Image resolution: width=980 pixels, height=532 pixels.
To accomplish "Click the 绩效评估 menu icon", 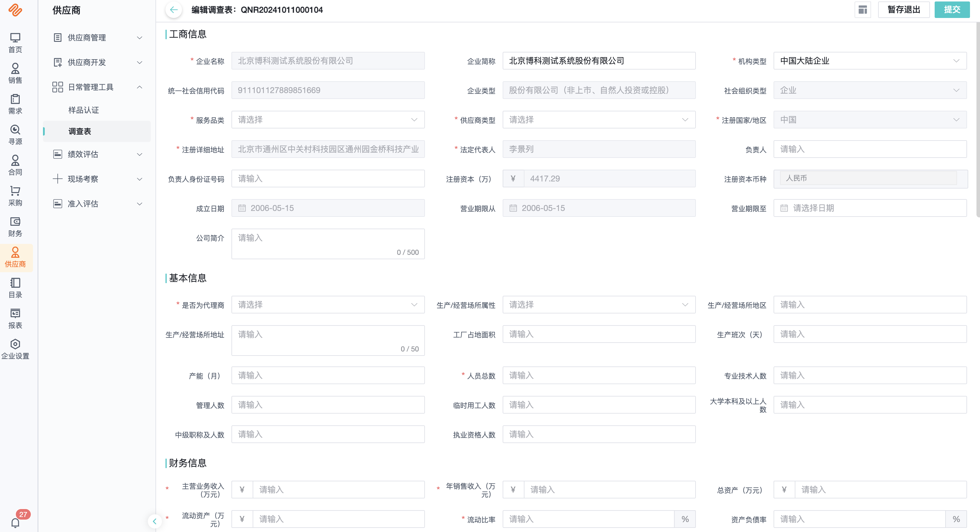I will pyautogui.click(x=57, y=154).
